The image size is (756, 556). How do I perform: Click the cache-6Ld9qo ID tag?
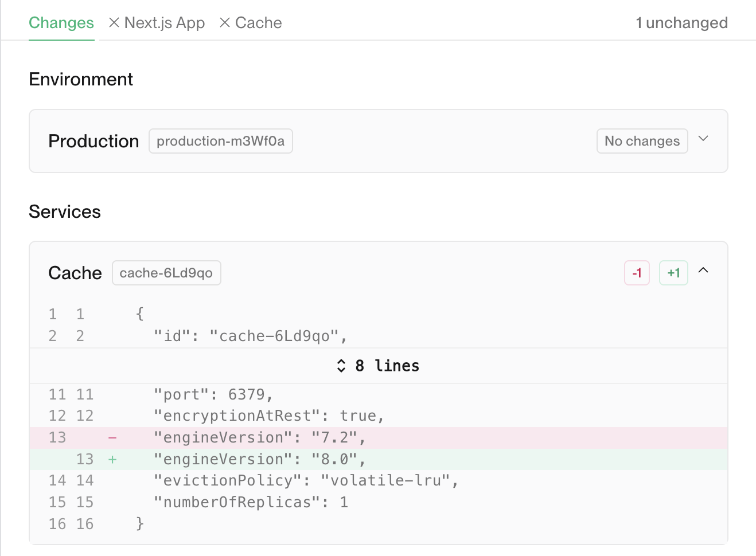[x=166, y=273]
